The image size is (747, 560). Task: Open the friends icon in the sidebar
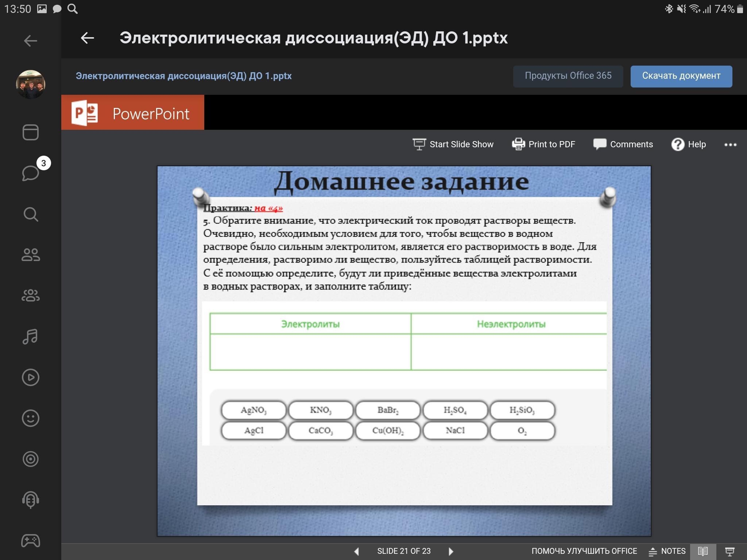click(x=31, y=254)
